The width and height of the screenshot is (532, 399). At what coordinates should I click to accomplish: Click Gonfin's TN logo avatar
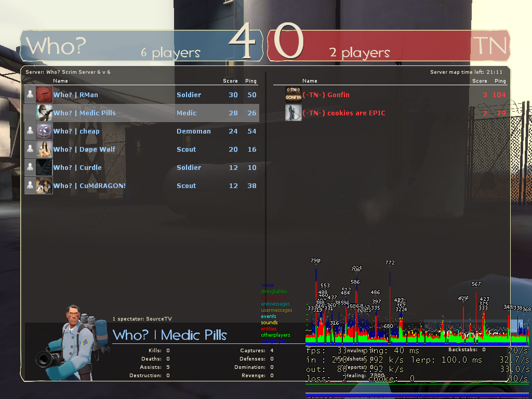(293, 95)
